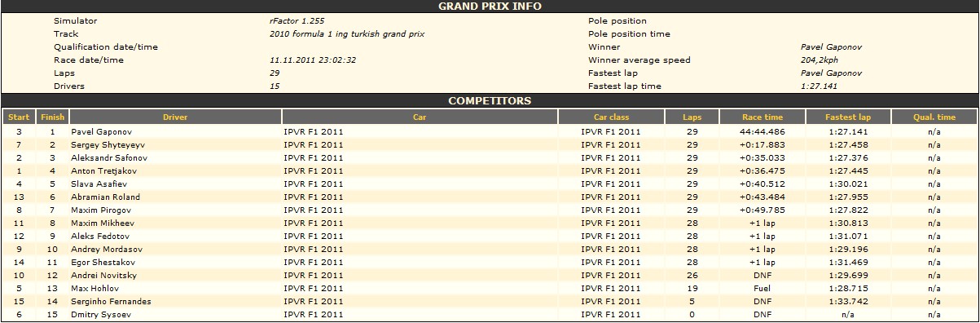Click fastest lap 1:27.445
The height and width of the screenshot is (323, 980).
(x=848, y=170)
